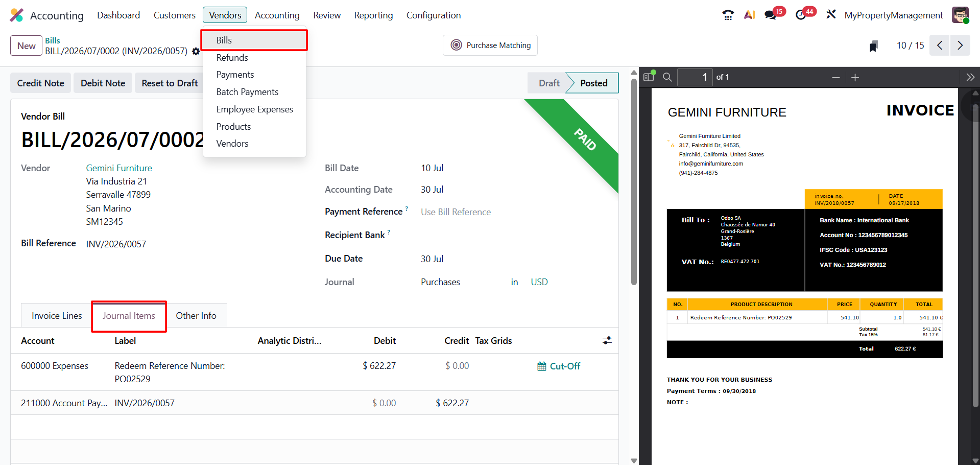Open the Gemini Furniture vendor link
The height and width of the screenshot is (465, 980).
119,168
